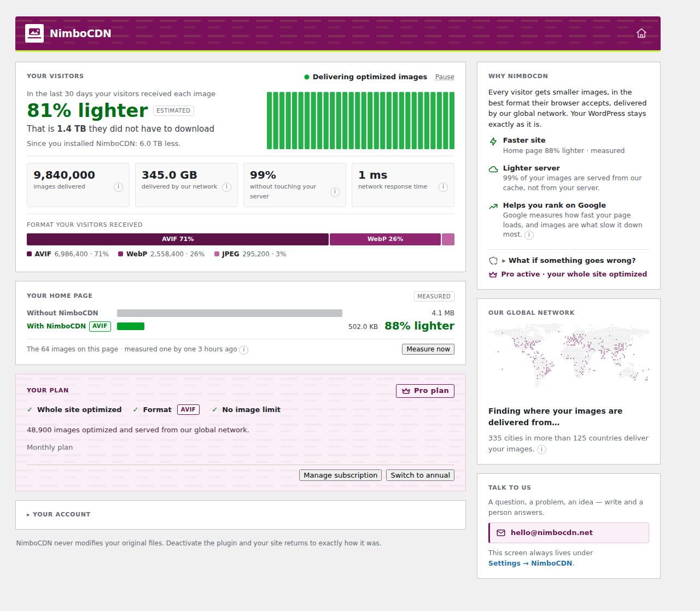Click Switch to annual button
Screen dimensions: 700x611
click(421, 475)
